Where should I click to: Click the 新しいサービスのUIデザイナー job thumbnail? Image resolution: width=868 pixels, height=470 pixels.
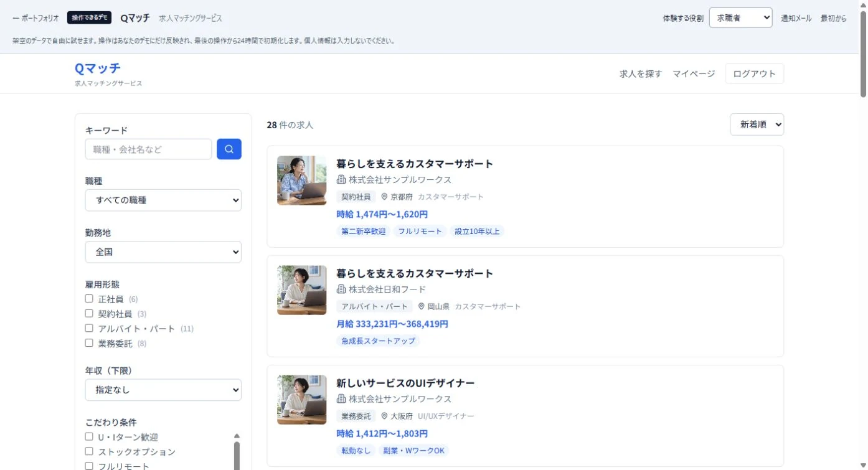[x=302, y=400]
